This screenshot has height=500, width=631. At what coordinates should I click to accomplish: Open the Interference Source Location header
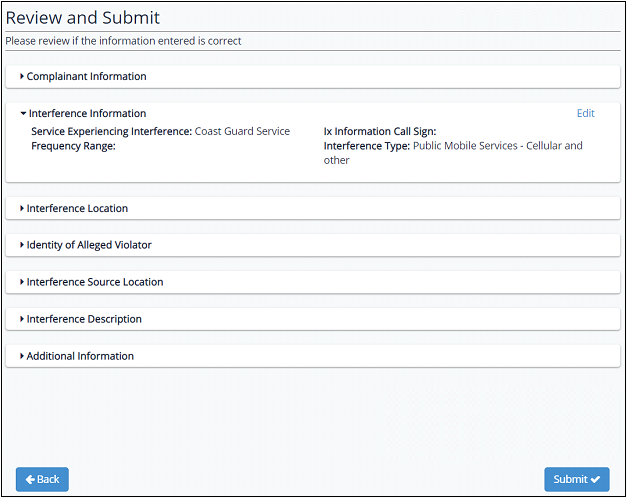pos(95,282)
